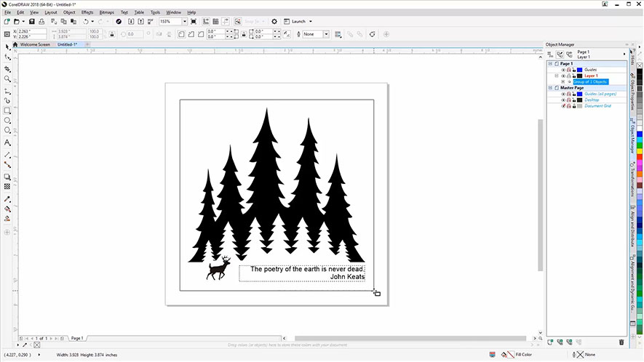Select the Ellipse tool
The width and height of the screenshot is (644, 362).
(x=7, y=121)
